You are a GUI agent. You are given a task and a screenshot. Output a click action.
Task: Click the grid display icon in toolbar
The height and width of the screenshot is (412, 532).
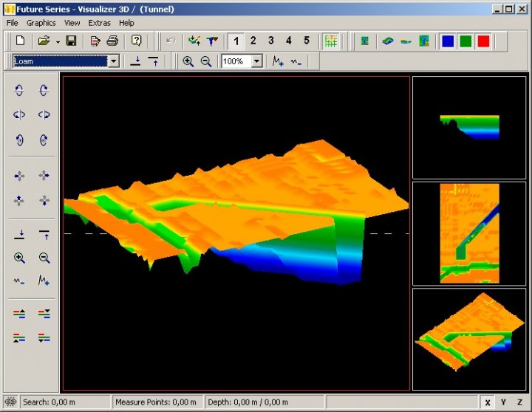coord(331,41)
